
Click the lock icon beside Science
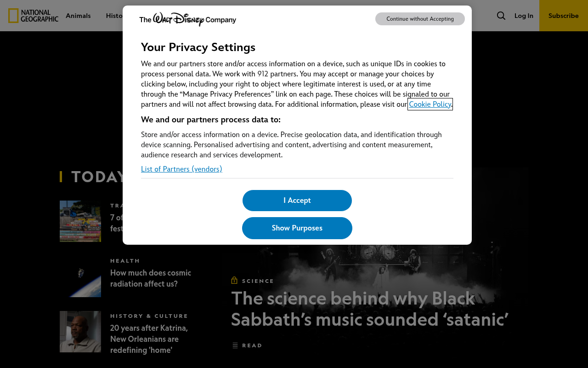(234, 280)
